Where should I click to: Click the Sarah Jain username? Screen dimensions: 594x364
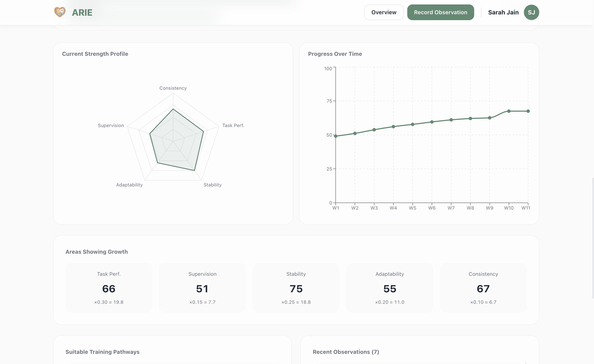point(503,12)
